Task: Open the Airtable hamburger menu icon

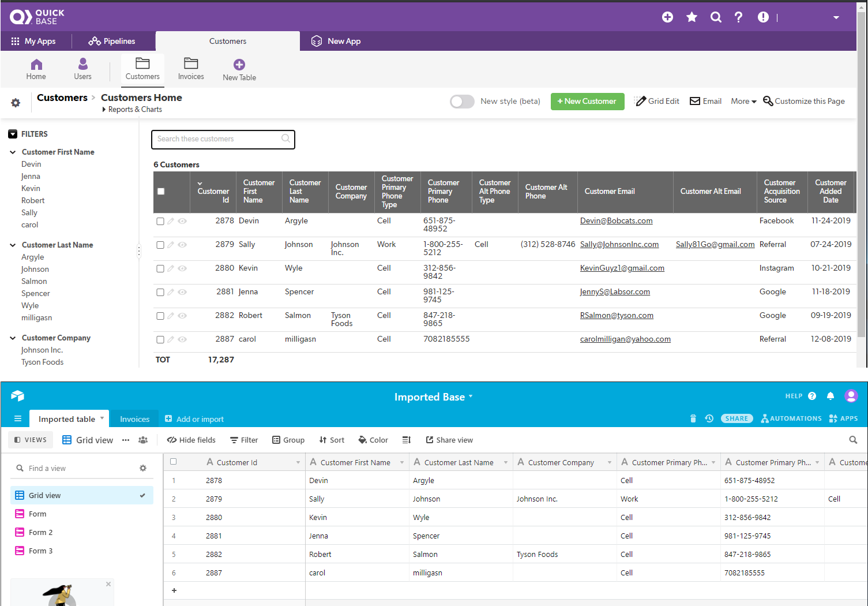Action: click(18, 418)
